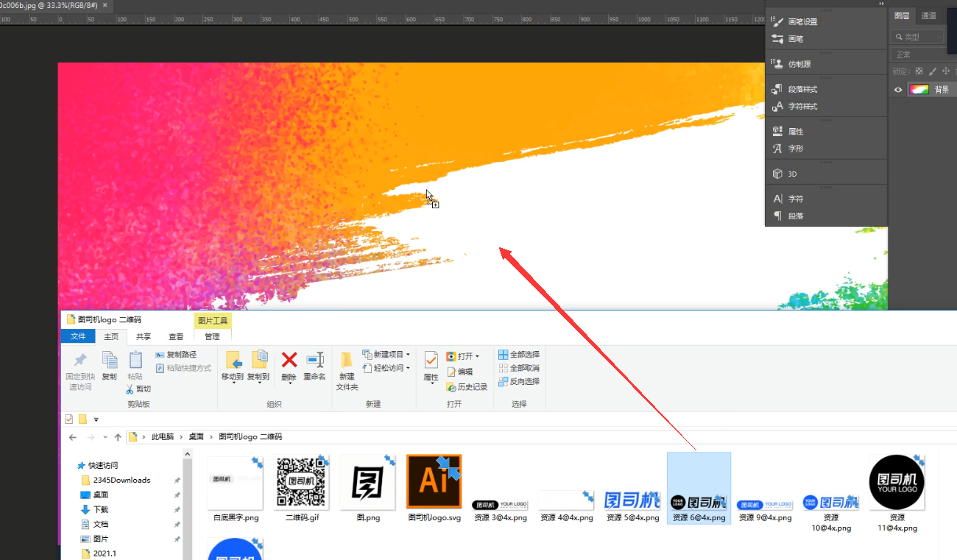The height and width of the screenshot is (560, 957).
Task: Toggle visibility of the 背景 layer
Action: (x=898, y=90)
